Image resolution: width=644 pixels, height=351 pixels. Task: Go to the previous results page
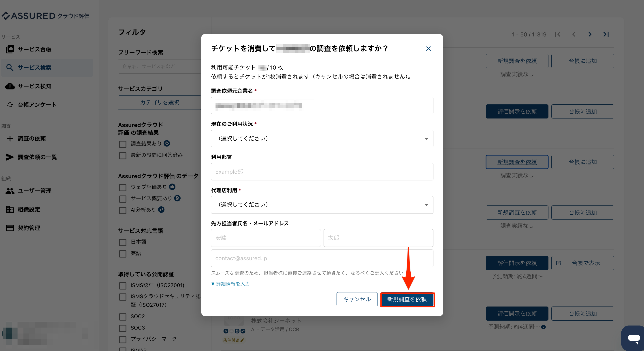coord(574,34)
